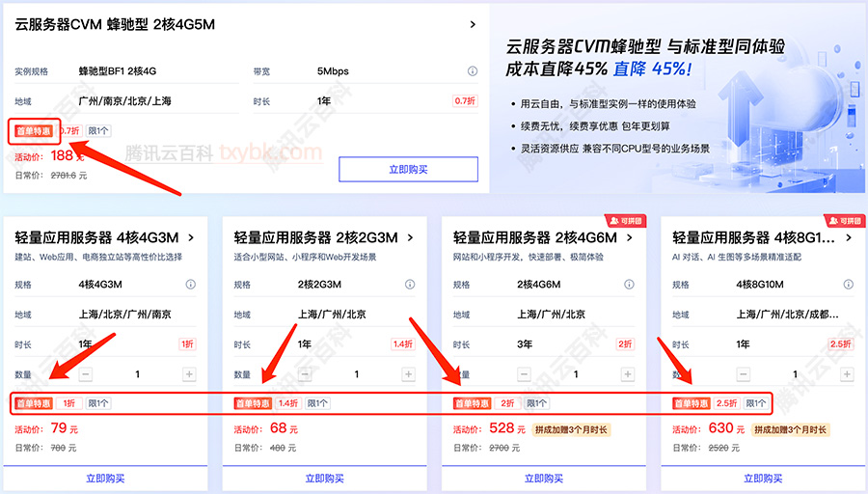Open the 轻量应用服务器 4核4G3M title
This screenshot has width=868, height=494.
click(x=96, y=237)
